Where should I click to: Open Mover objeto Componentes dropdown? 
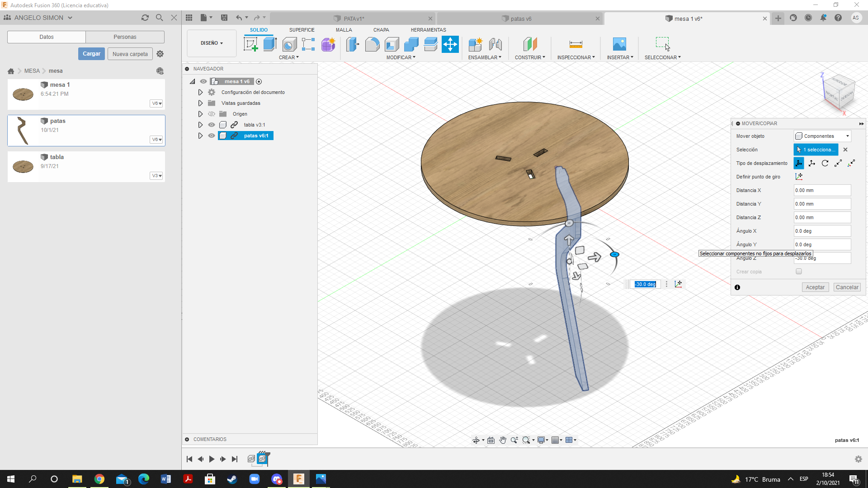(x=823, y=136)
